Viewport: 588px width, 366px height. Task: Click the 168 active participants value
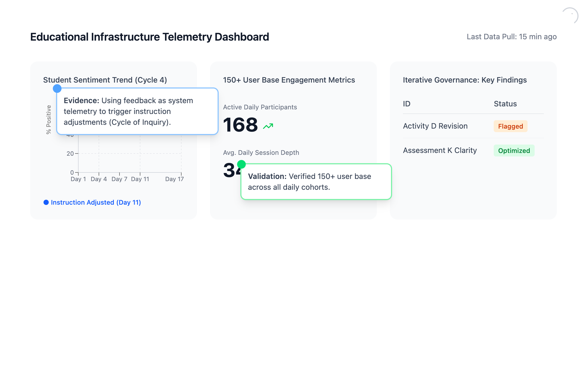coord(240,125)
